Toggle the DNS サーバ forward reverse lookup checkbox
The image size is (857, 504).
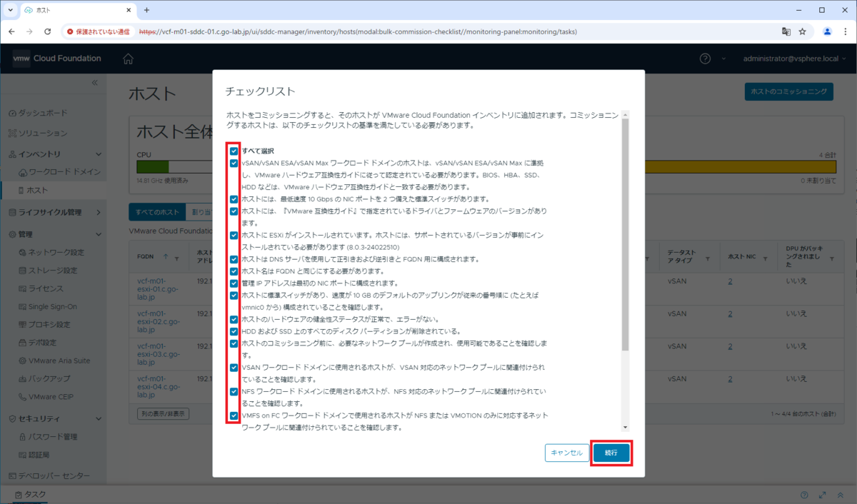pyautogui.click(x=234, y=259)
